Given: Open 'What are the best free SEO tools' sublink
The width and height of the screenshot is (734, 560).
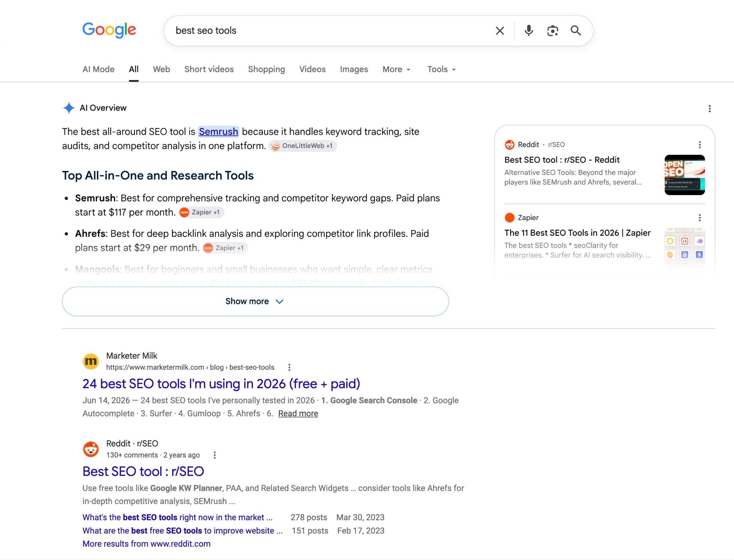Looking at the screenshot, I should pos(182,531).
